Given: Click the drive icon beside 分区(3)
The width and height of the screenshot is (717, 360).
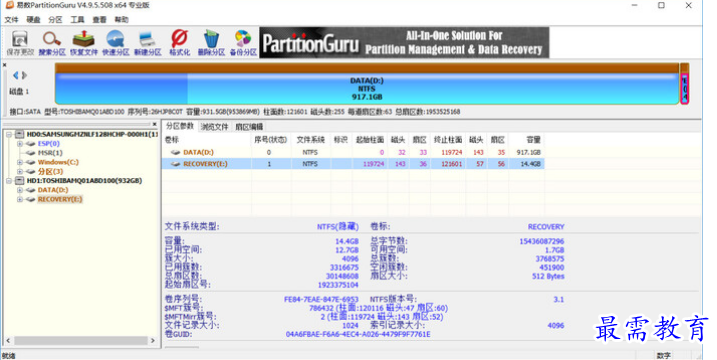Looking at the screenshot, I should click(31, 172).
